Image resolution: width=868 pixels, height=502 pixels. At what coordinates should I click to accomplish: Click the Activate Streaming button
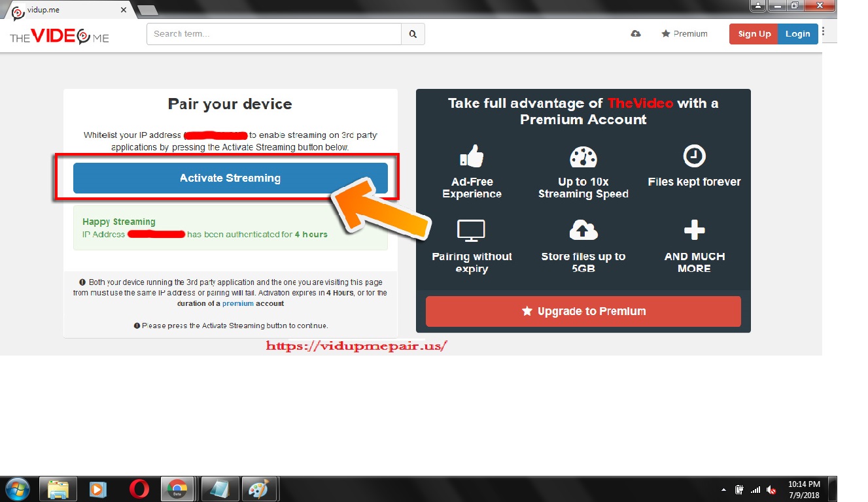(230, 178)
